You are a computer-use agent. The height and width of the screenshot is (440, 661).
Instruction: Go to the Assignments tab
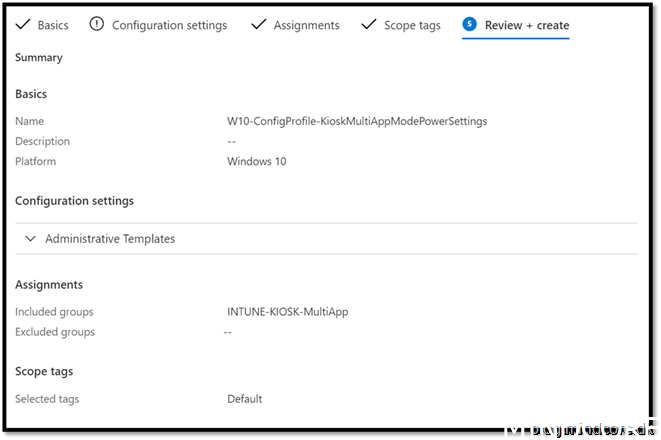pos(306,25)
